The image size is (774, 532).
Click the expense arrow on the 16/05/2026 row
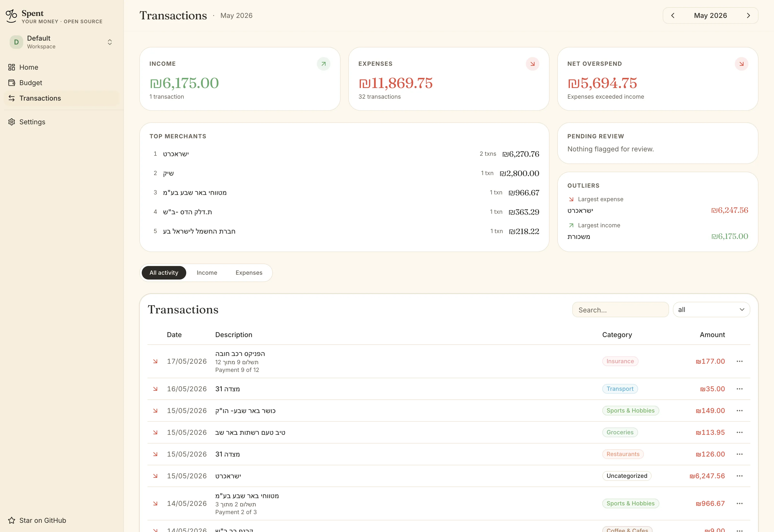pyautogui.click(x=155, y=389)
